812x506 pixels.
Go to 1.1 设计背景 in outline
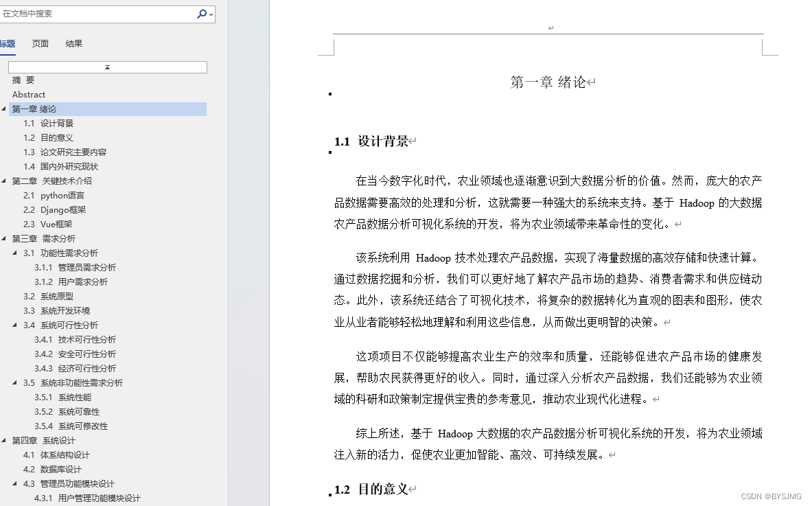point(48,124)
